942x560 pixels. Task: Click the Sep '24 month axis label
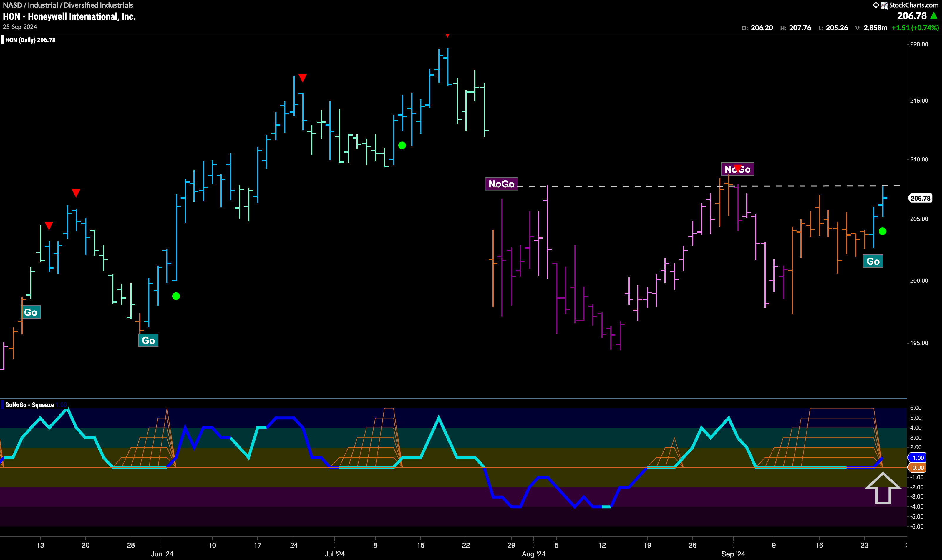point(733,554)
